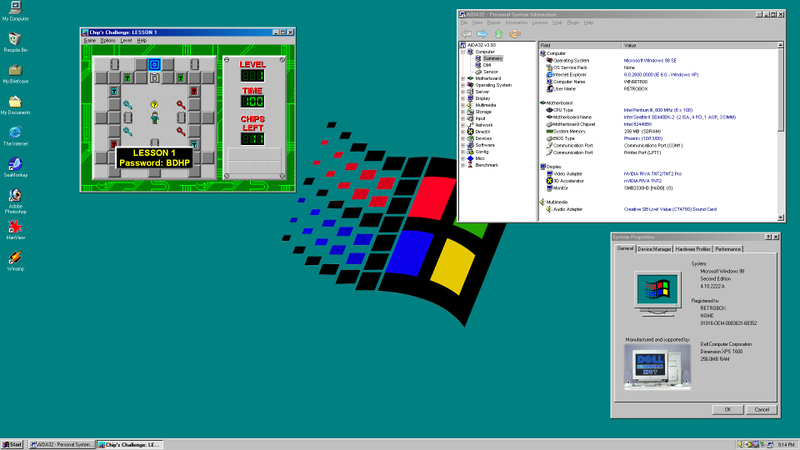The height and width of the screenshot is (450, 800).
Task: Expand the Network node in AIDA32 tree
Action: tap(463, 125)
